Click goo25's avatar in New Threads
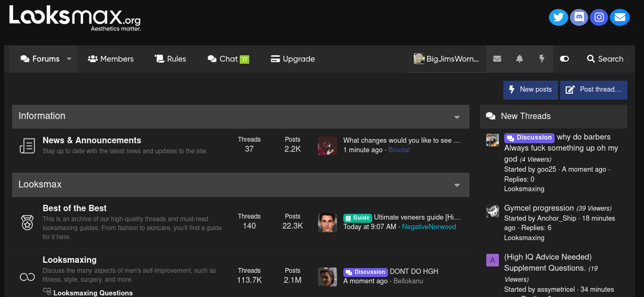Screen dimensions: 644x297 [493, 140]
